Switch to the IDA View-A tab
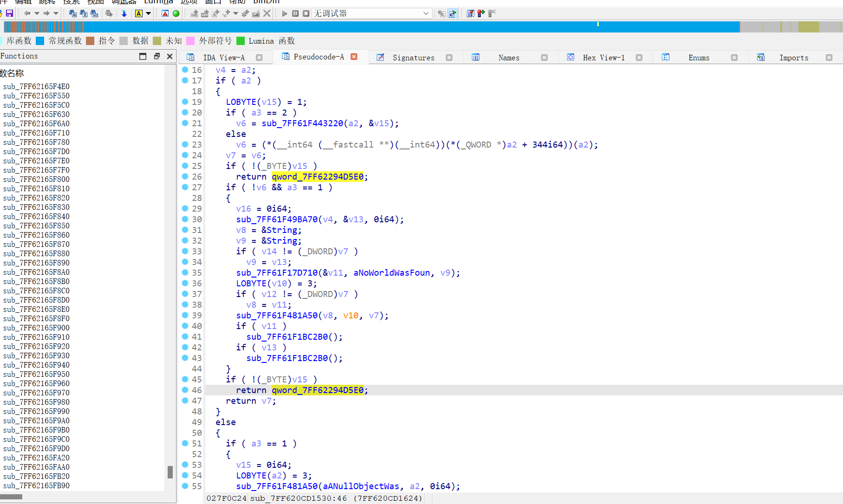843x504 pixels. 223,58
